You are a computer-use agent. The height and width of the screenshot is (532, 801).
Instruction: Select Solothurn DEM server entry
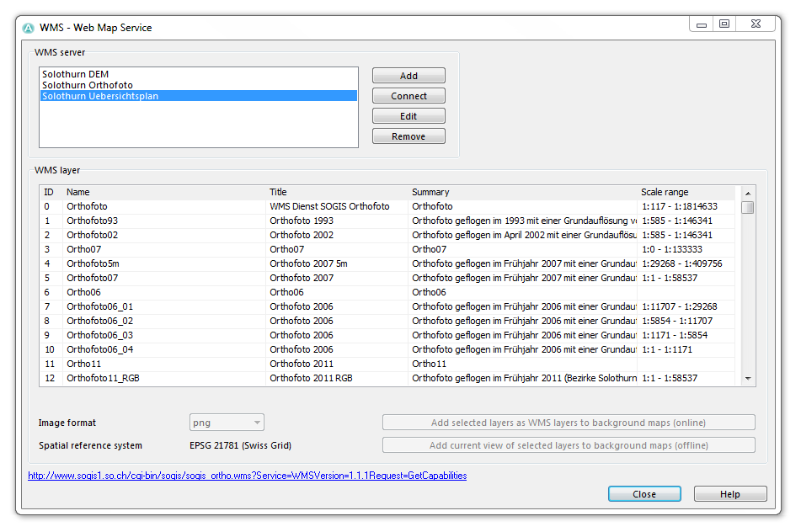click(198, 74)
